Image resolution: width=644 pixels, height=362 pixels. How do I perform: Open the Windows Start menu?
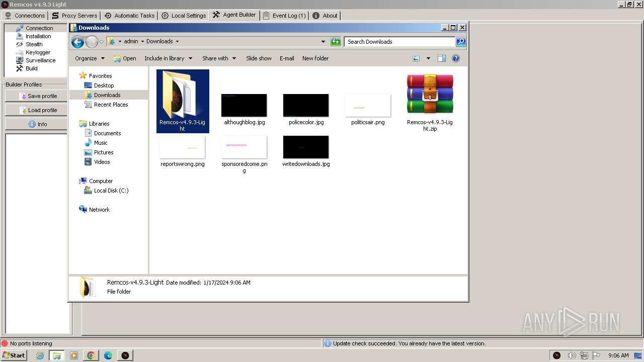(x=14, y=355)
